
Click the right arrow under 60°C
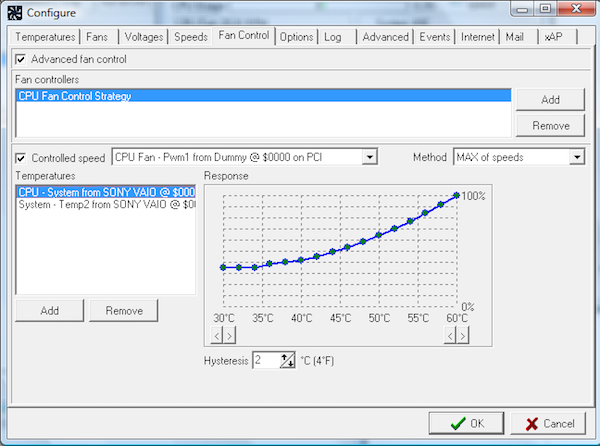click(x=463, y=335)
